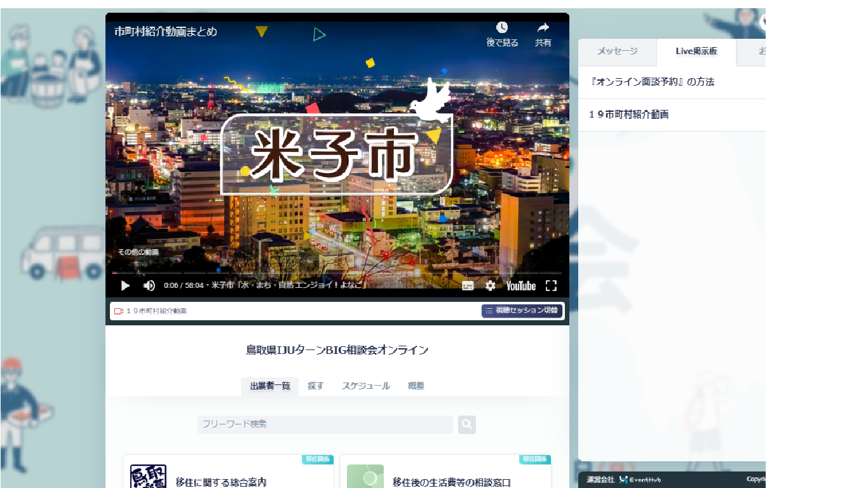This screenshot has height=488, width=868.
Task: Switch to the メッセージ tab
Action: (617, 52)
